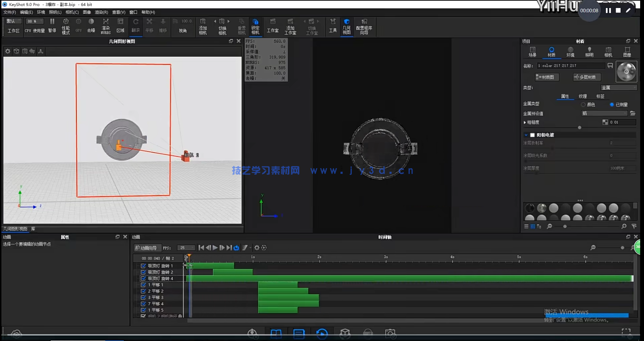Open the 渲染(R) menu
This screenshot has height=341, width=644.
tap(101, 12)
